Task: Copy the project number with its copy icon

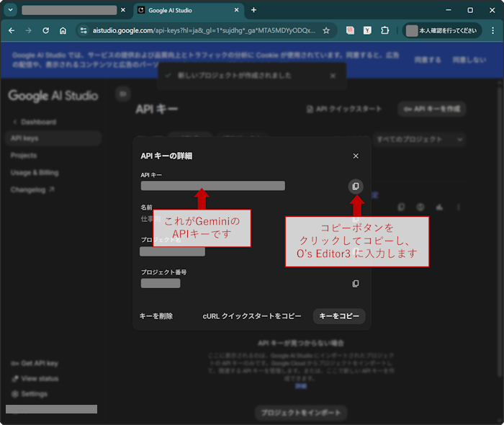Action: [355, 284]
